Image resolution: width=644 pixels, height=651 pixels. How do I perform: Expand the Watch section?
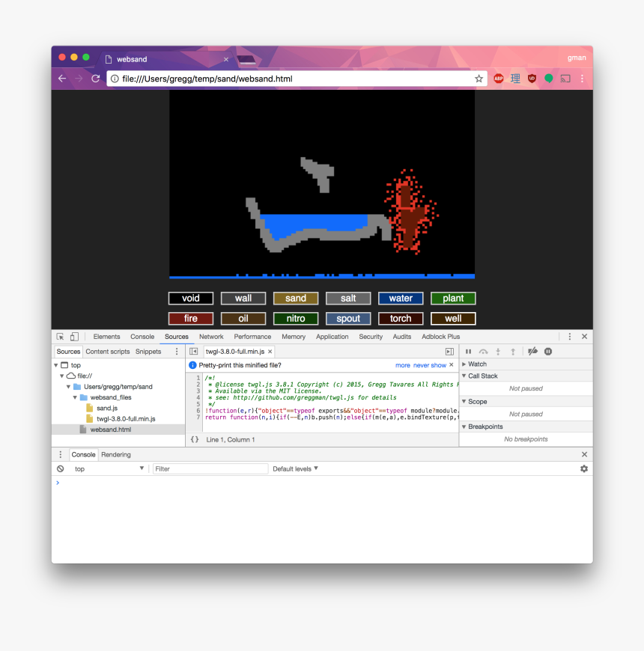click(464, 364)
